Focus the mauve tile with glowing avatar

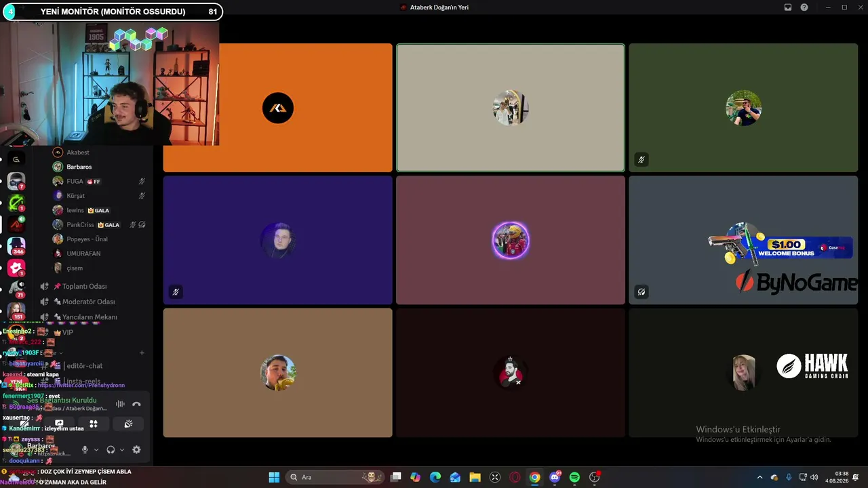click(x=511, y=241)
